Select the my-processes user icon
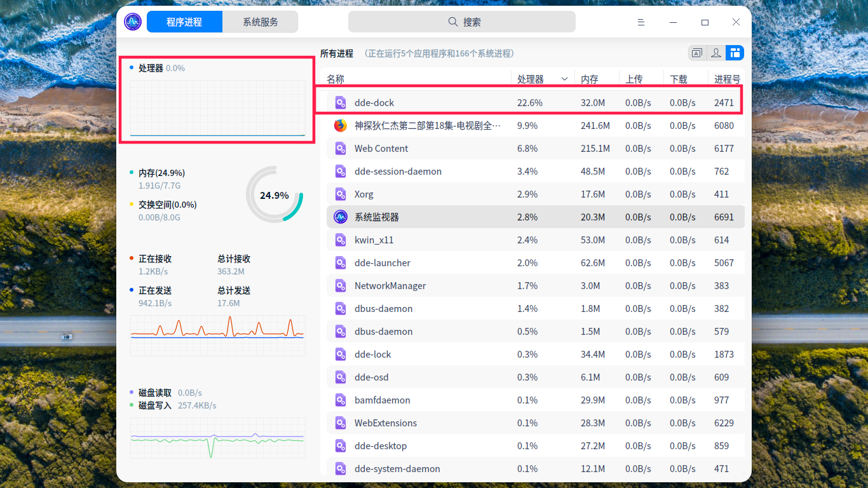Viewport: 868px width, 488px height. point(715,53)
